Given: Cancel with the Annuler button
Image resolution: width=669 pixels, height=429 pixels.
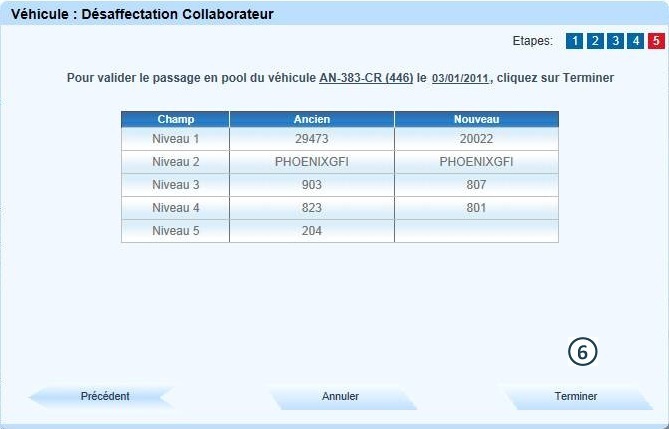Looking at the screenshot, I should tap(341, 397).
